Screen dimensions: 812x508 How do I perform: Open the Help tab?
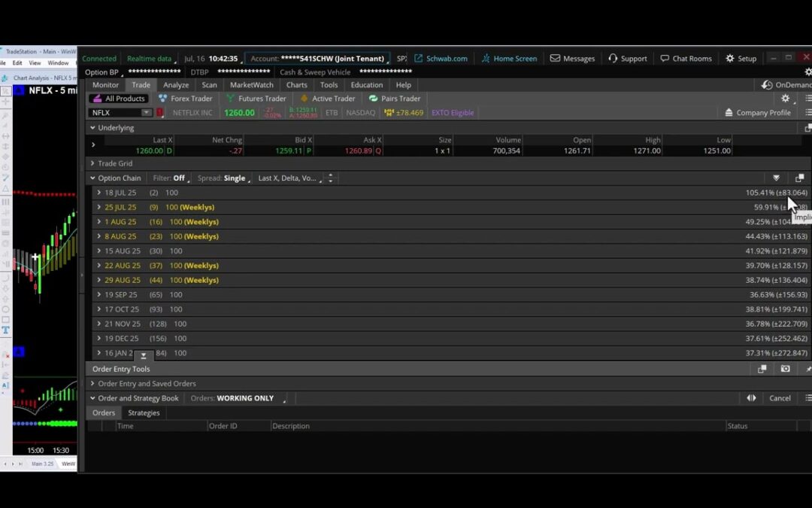[404, 85]
